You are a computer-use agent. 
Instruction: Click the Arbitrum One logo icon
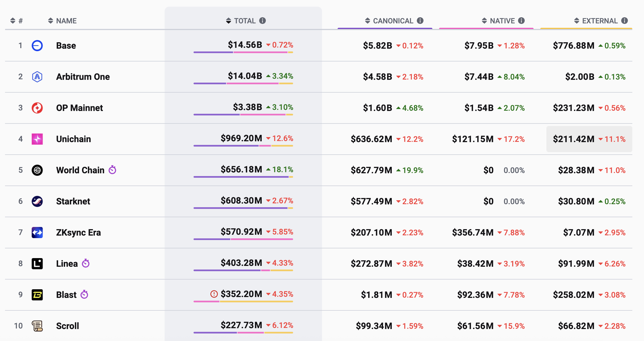pos(37,77)
